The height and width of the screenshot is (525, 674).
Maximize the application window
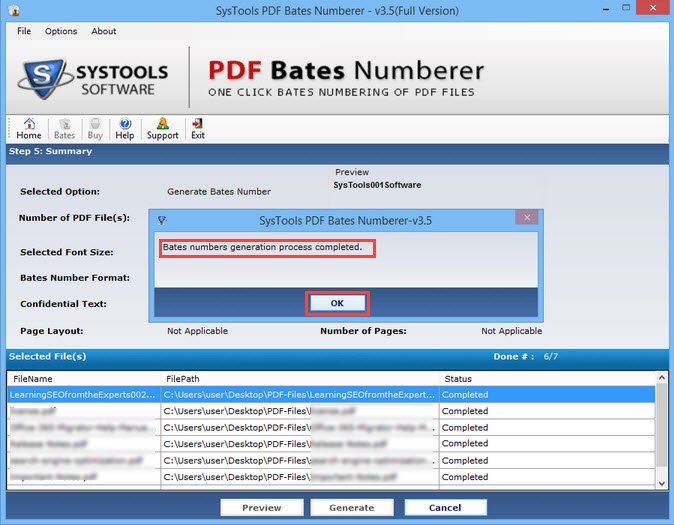pyautogui.click(x=626, y=8)
